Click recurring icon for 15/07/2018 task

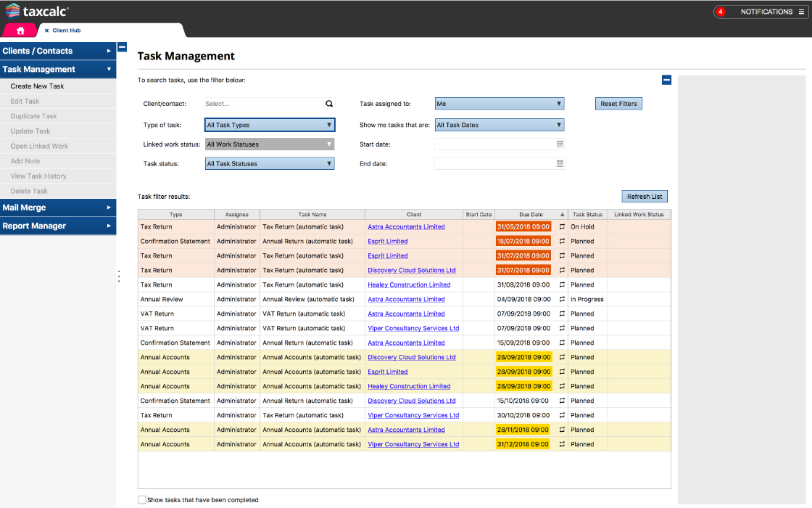pyautogui.click(x=562, y=241)
